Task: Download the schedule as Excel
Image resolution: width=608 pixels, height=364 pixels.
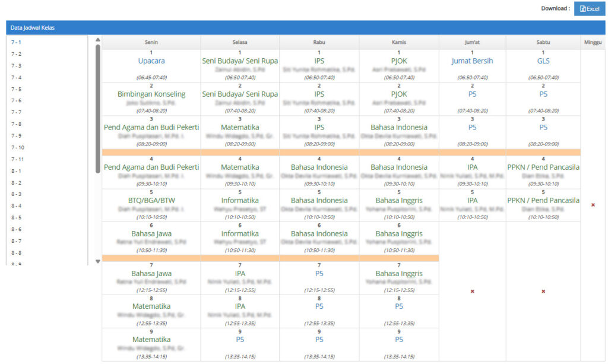Action: 590,8
